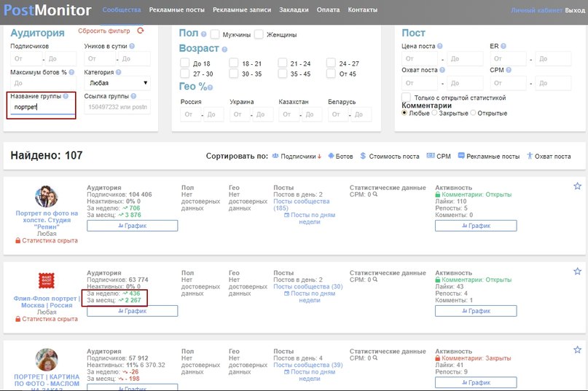The image size is (588, 391).
Task: Click CPM magnifier in Флип-Флоп card
Action: [375, 280]
